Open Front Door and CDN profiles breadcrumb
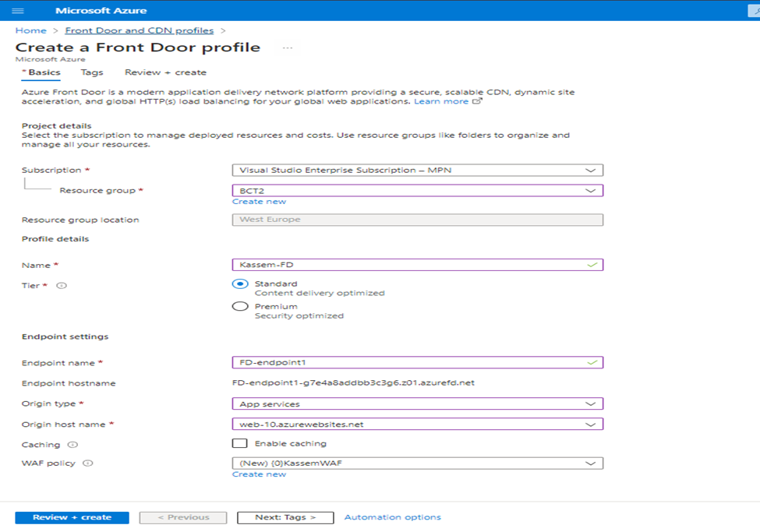 point(139,30)
